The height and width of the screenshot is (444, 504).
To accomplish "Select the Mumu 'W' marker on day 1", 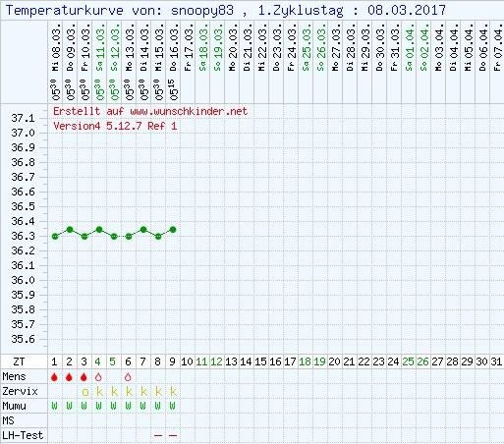I will click(55, 406).
